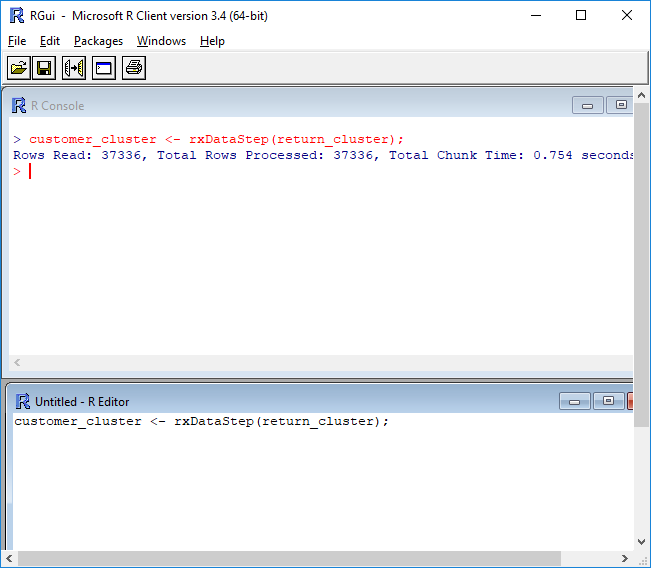Maximize the RGui main window
651x568 pixels.
tap(581, 15)
